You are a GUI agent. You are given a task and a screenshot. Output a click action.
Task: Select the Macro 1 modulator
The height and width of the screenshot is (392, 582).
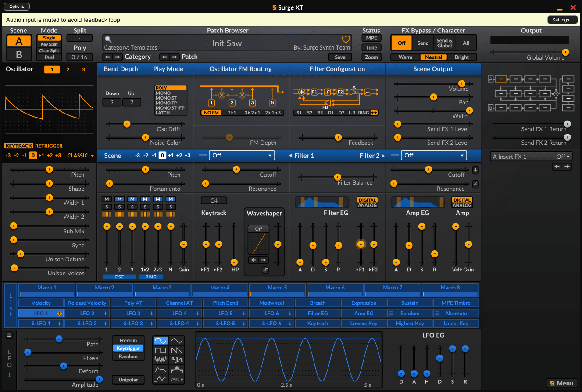tap(47, 289)
